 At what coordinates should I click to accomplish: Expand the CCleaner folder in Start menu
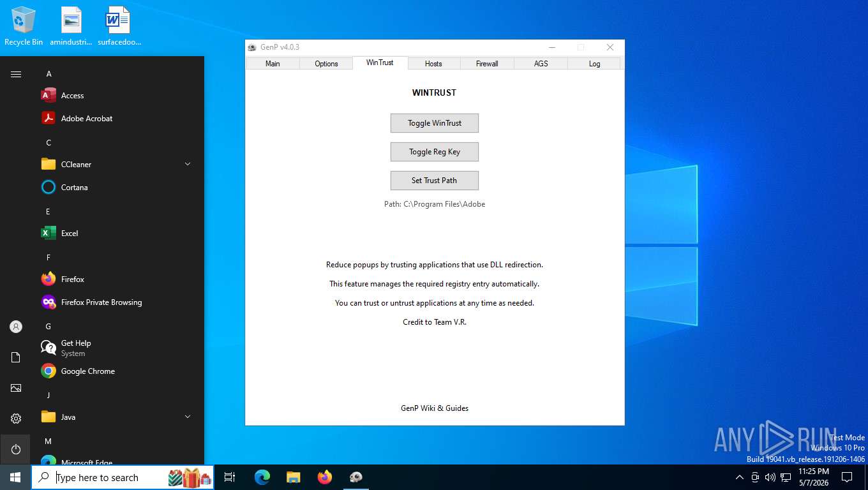click(x=188, y=165)
